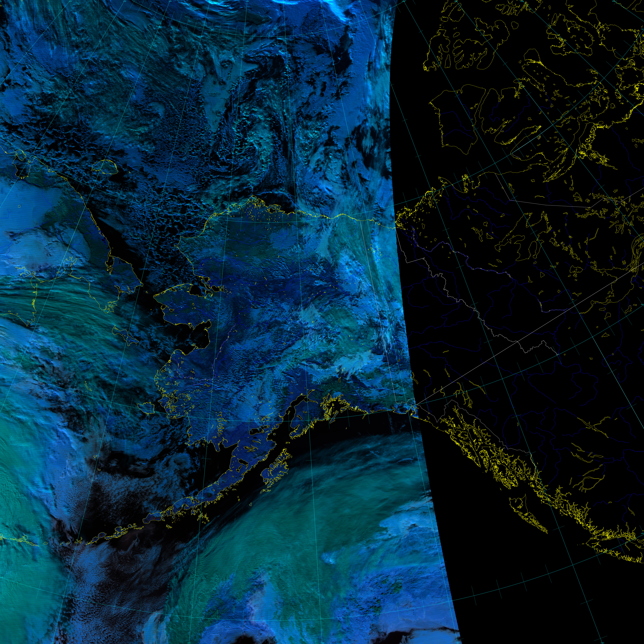Click the 120W longitude label
Screen dimensions: 644x644
point(403,1)
